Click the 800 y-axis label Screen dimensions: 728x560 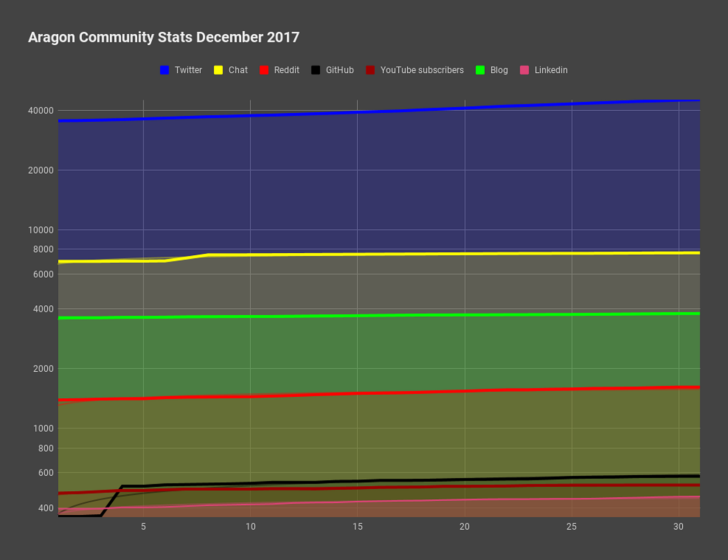point(46,449)
